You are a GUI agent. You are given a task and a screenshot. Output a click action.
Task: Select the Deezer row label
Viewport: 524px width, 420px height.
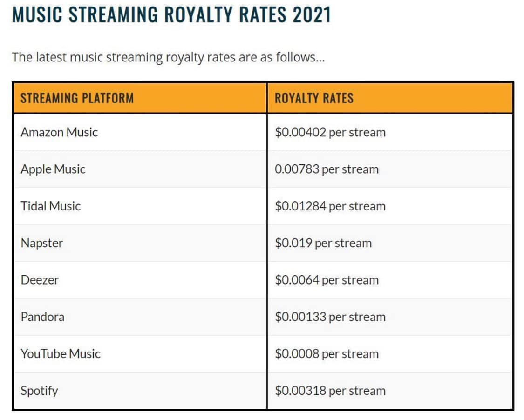coord(40,280)
